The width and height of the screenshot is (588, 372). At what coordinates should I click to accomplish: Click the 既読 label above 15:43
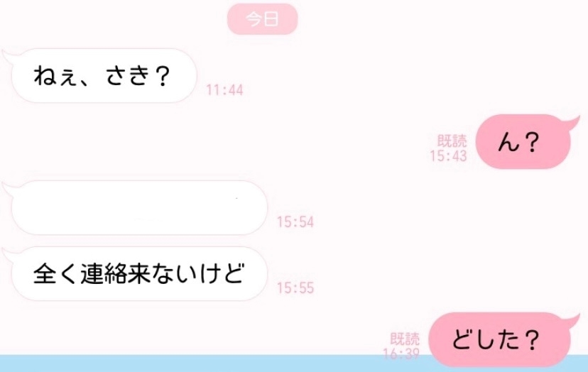[x=452, y=141]
